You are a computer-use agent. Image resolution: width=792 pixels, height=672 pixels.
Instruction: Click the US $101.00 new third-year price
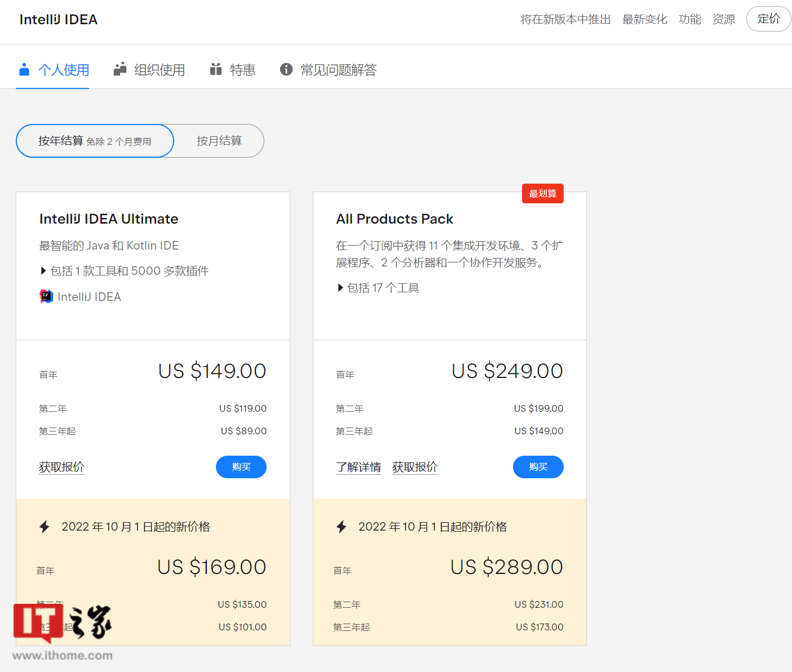[x=242, y=627]
